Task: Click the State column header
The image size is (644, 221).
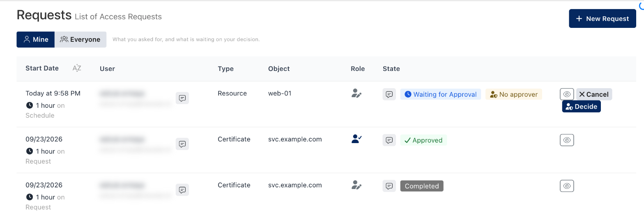Action: pyautogui.click(x=391, y=68)
